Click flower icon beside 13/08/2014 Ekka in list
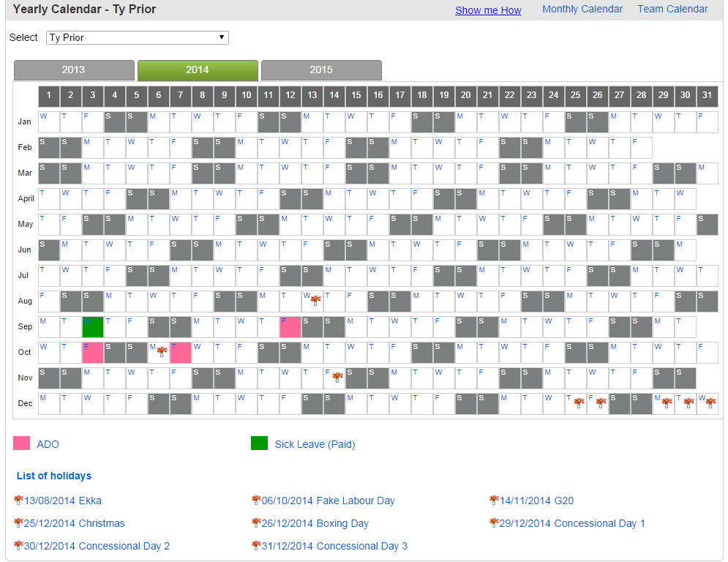Screen dimensions: 728x562 click(18, 501)
